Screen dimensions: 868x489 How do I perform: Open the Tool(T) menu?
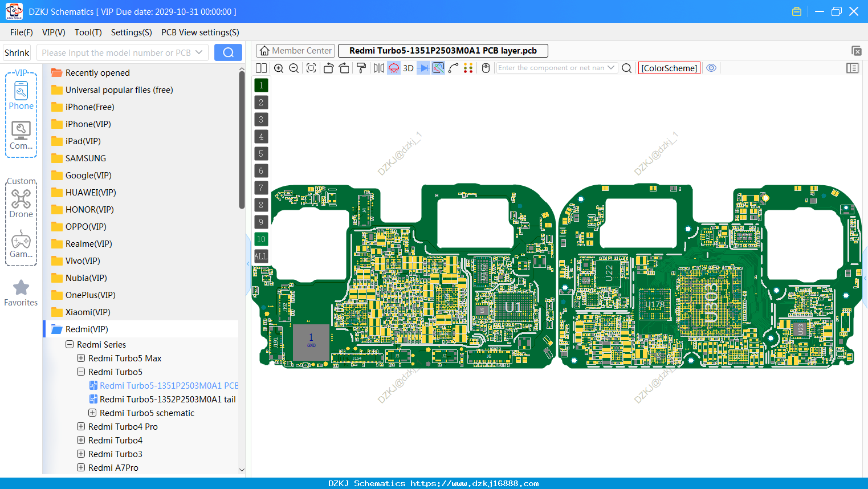[88, 32]
